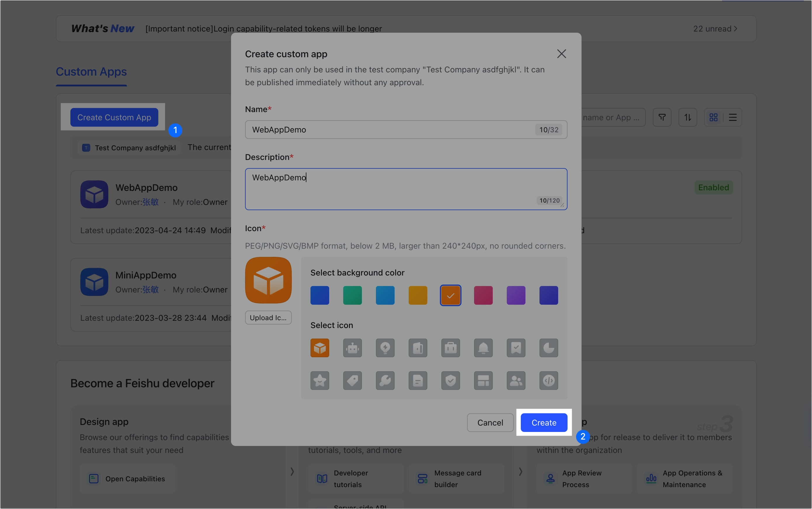Set background color to blue
Viewport: 812px width, 509px height.
tap(320, 295)
